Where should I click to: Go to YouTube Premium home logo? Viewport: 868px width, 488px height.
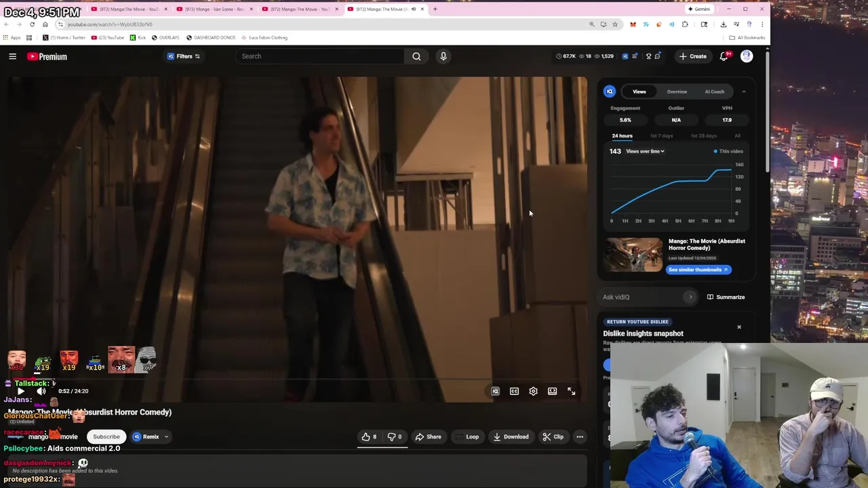(47, 56)
